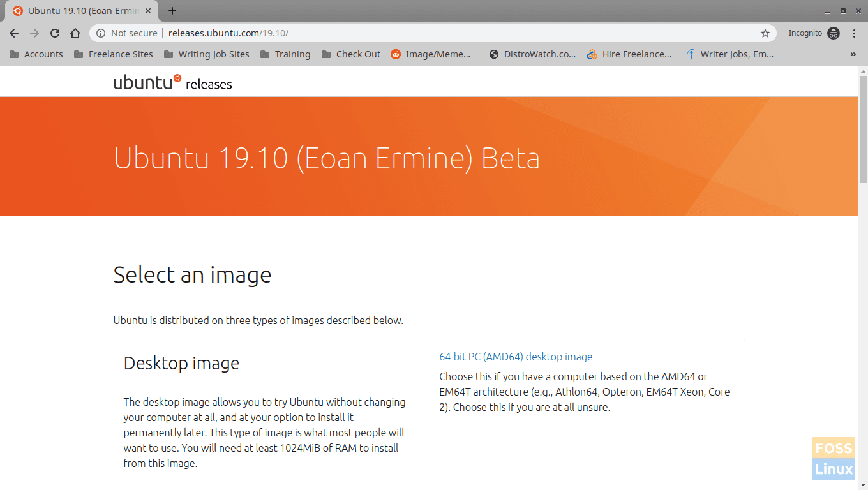
Task: Go to the browser Home page
Action: click(x=75, y=33)
